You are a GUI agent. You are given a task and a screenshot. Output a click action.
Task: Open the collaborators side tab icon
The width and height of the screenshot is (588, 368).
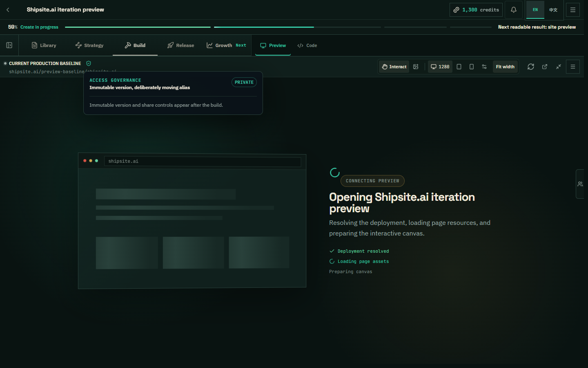[580, 184]
